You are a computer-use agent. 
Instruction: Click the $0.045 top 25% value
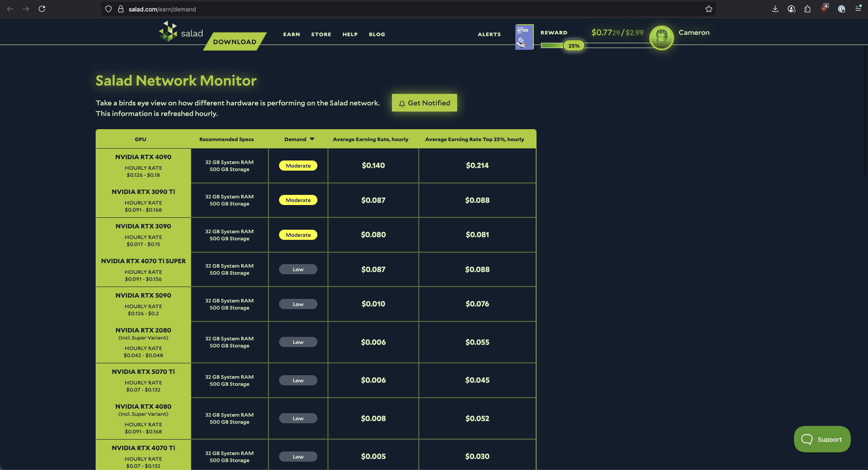(x=477, y=380)
